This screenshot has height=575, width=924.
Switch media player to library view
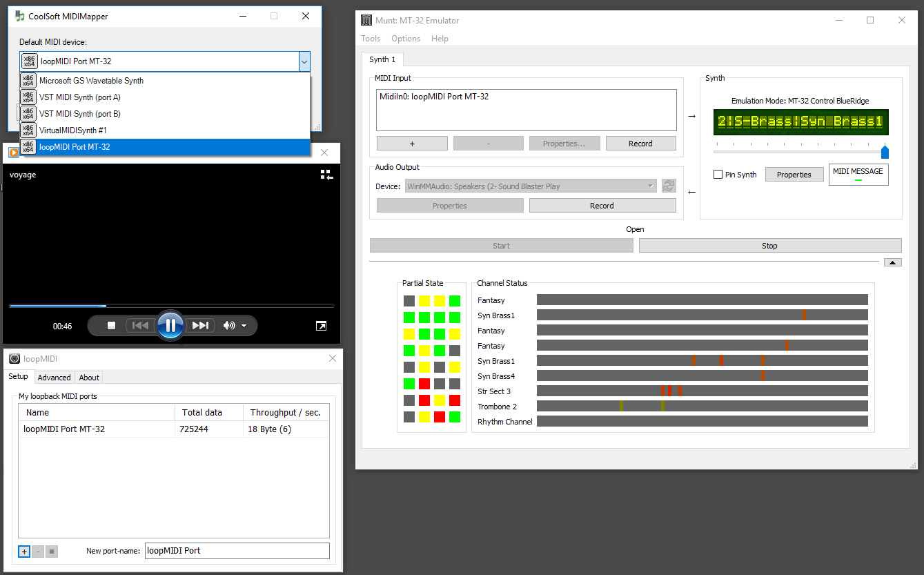(x=326, y=175)
